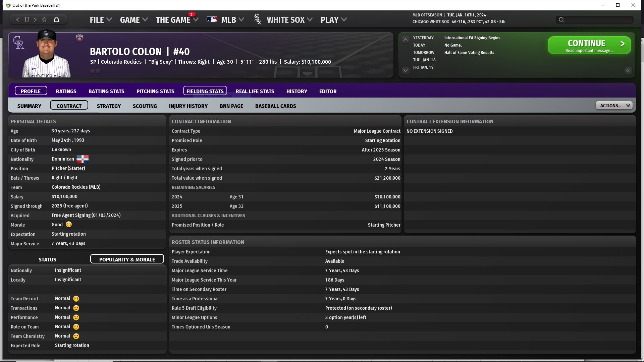
Task: Click the All-Star Game badge icon
Action: pyautogui.click(x=79, y=37)
